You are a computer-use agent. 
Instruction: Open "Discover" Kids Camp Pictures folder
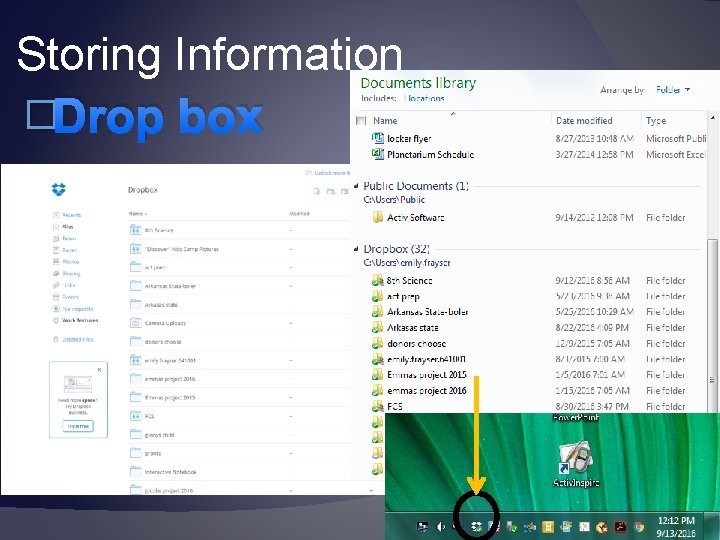181,249
